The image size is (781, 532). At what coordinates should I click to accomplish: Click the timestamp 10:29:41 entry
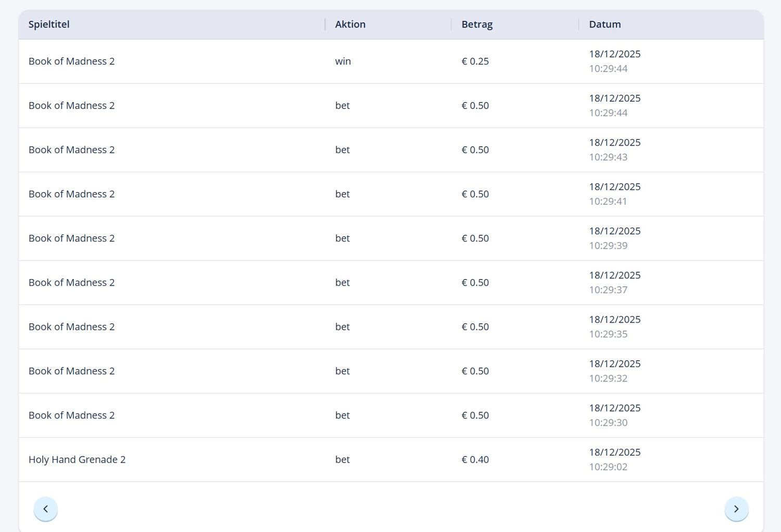coord(608,201)
